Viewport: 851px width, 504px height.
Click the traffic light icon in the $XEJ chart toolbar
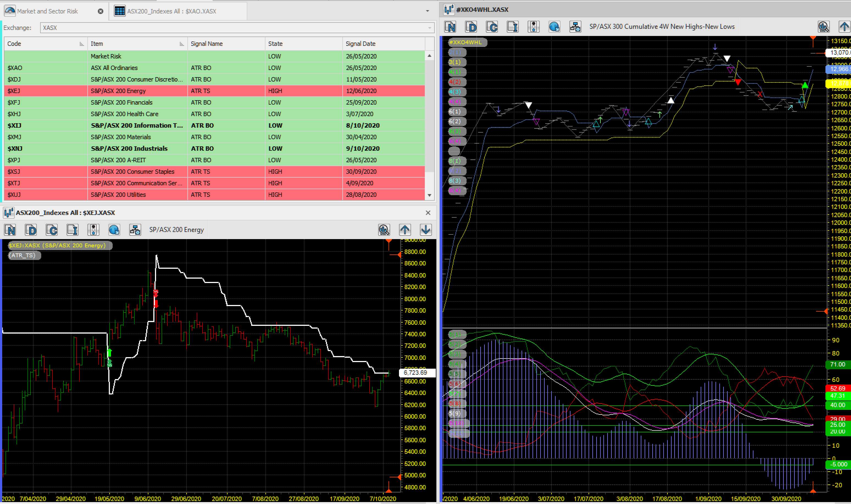coord(93,230)
